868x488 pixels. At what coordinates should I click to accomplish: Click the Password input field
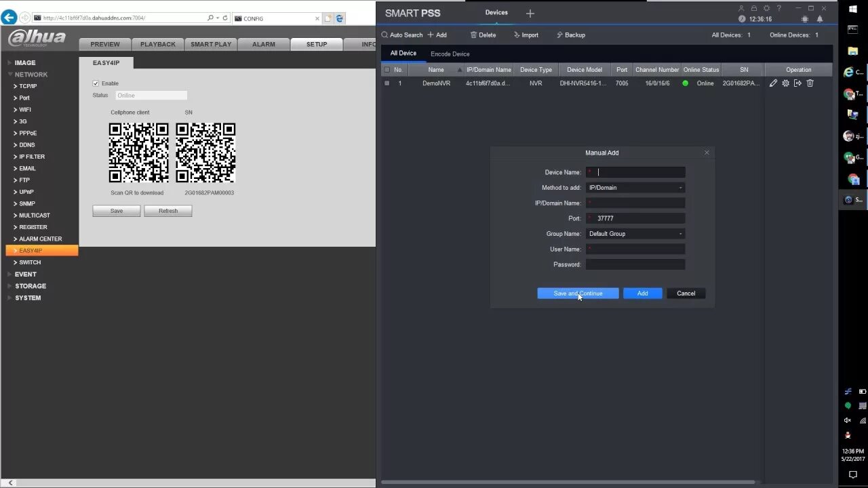coord(635,264)
